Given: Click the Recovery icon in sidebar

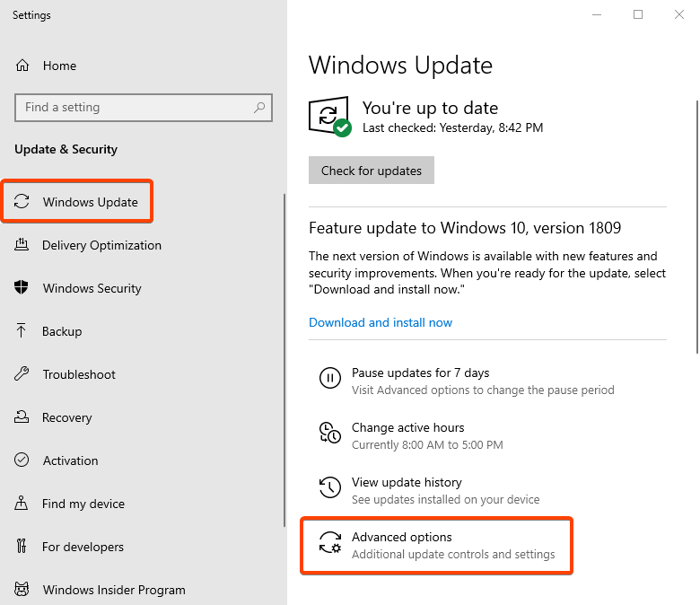Looking at the screenshot, I should (22, 417).
